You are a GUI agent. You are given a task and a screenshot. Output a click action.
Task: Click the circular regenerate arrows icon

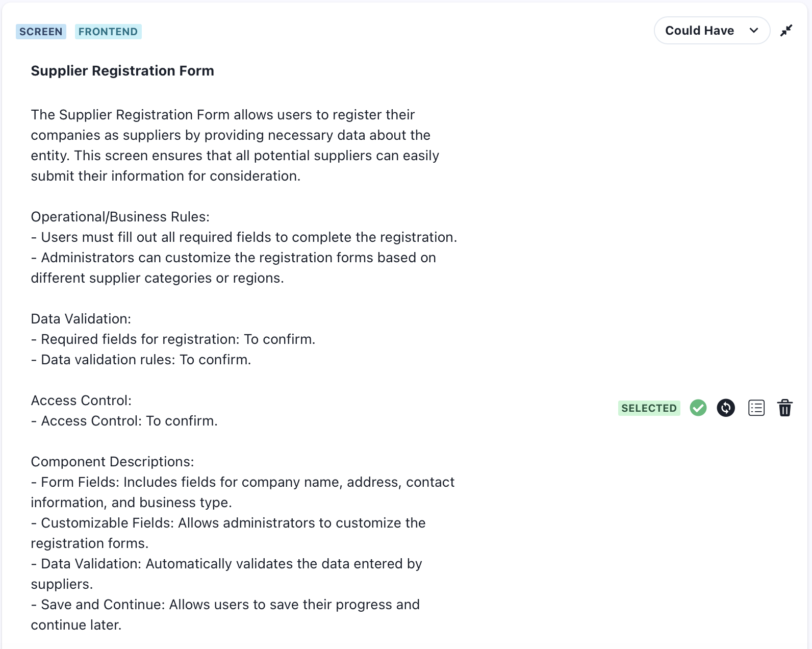click(x=726, y=408)
